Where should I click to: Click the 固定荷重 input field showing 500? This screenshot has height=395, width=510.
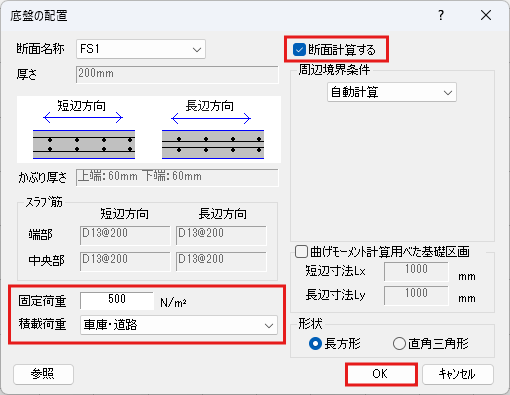pos(117,301)
